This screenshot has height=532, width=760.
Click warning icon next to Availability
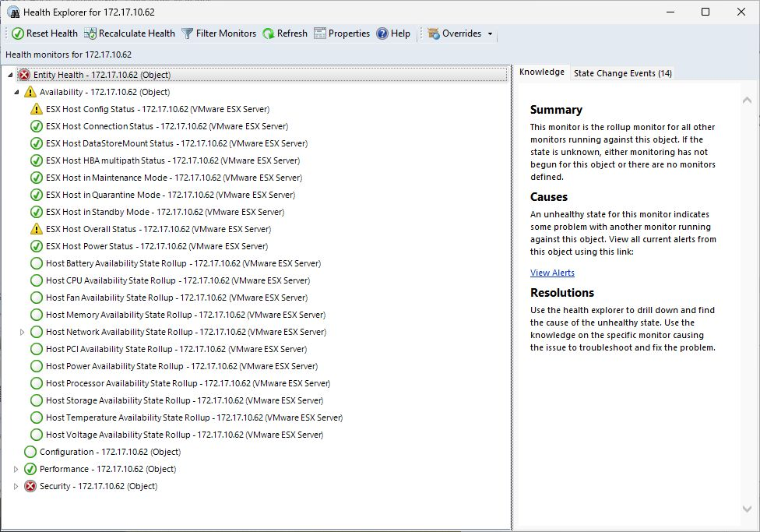click(30, 92)
